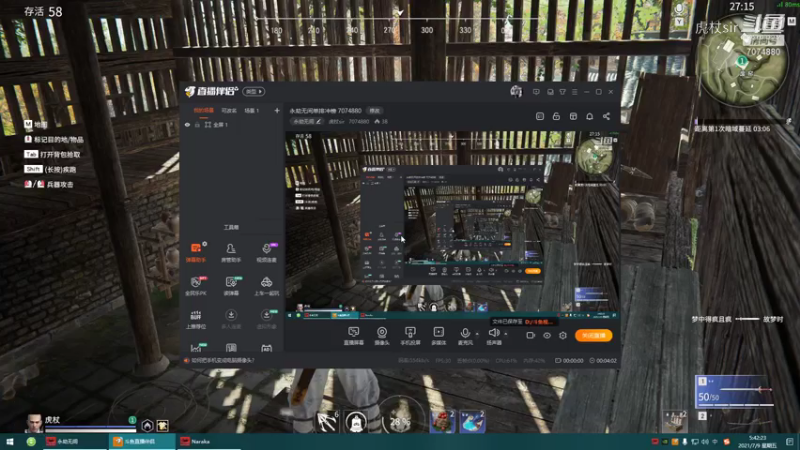Open the 房管助手 tool
The width and height of the screenshot is (800, 450).
point(231,252)
